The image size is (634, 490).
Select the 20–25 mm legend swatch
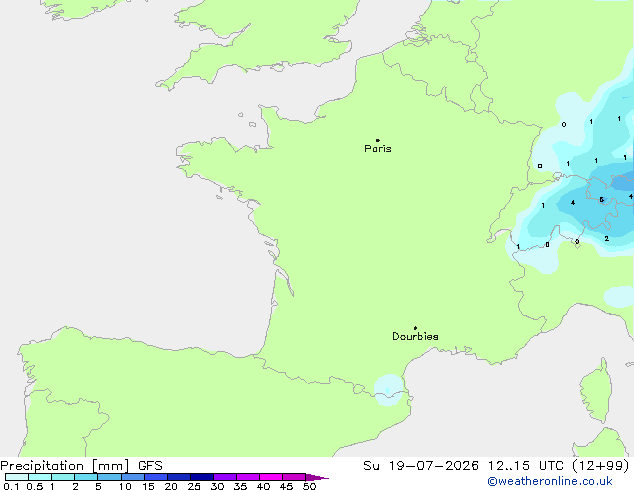click(179, 477)
